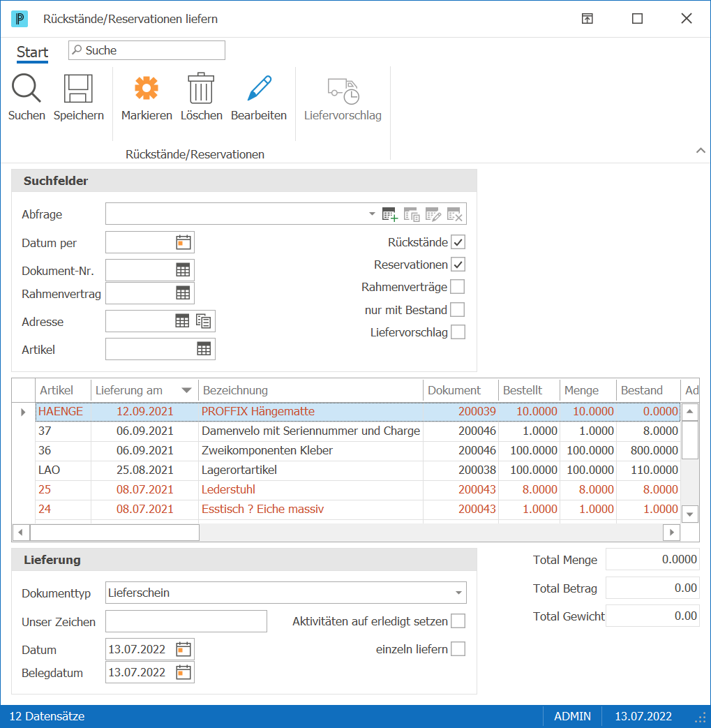Open the Lieferung am column sort arrow

pyautogui.click(x=186, y=390)
